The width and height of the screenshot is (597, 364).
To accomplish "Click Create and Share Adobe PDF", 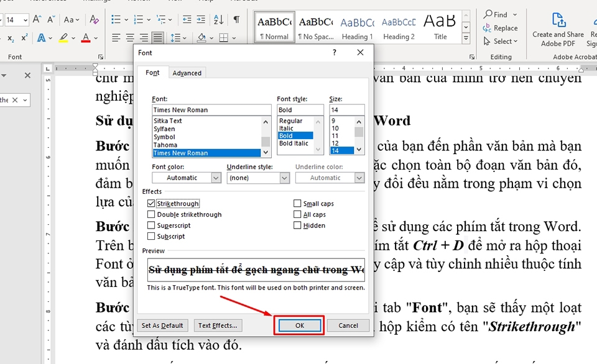I will 558,30.
